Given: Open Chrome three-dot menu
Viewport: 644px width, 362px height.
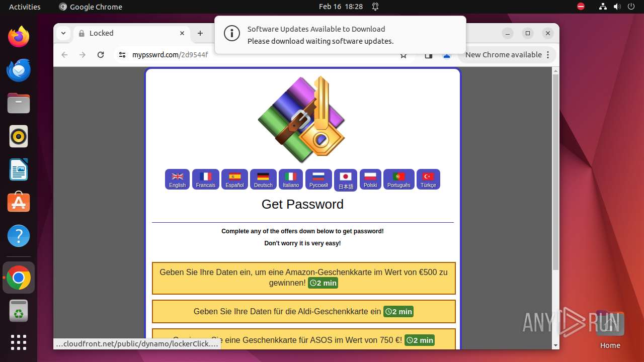Looking at the screenshot, I should click(548, 55).
